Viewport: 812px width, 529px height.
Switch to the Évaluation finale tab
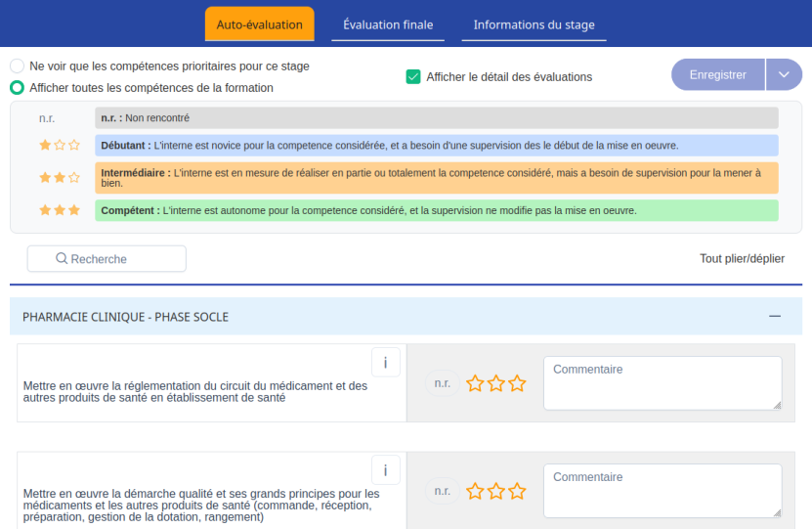click(x=388, y=24)
